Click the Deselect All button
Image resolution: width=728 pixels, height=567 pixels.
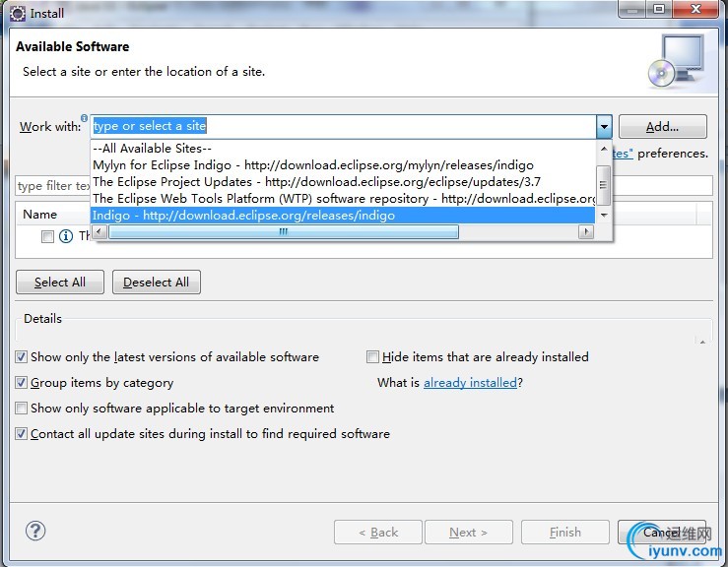pyautogui.click(x=157, y=283)
